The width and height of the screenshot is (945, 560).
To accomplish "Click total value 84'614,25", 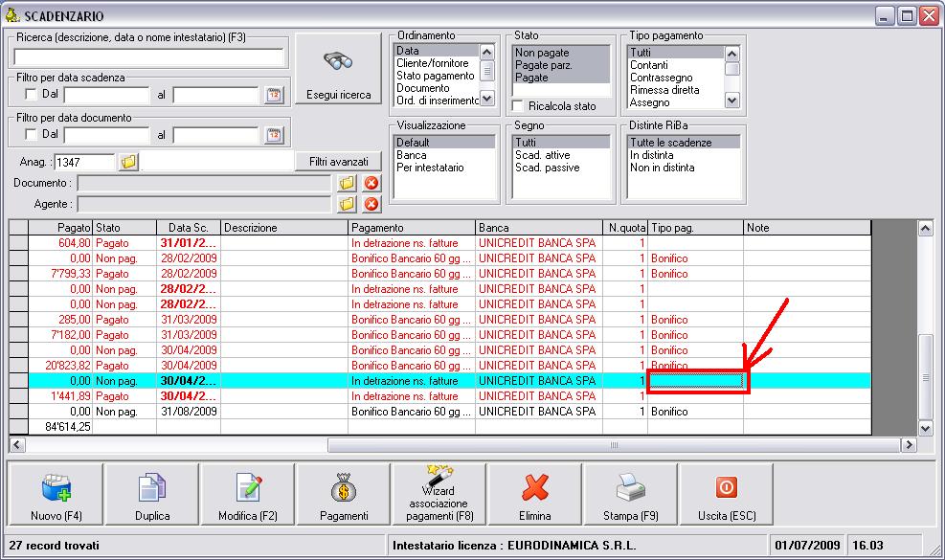I will tap(60, 427).
